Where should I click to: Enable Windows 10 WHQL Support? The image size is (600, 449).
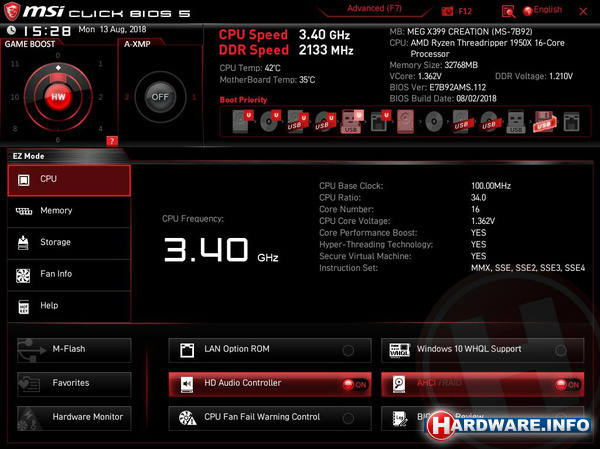click(483, 350)
